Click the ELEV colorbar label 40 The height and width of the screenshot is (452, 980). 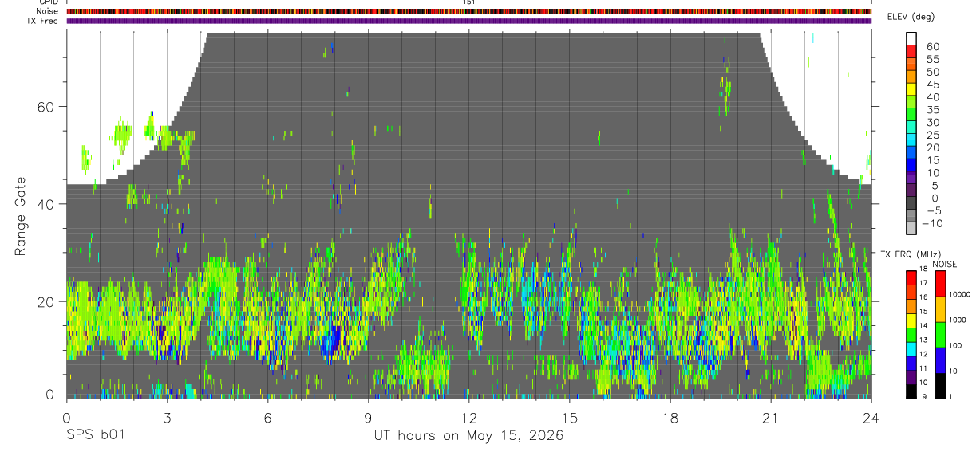click(x=932, y=97)
